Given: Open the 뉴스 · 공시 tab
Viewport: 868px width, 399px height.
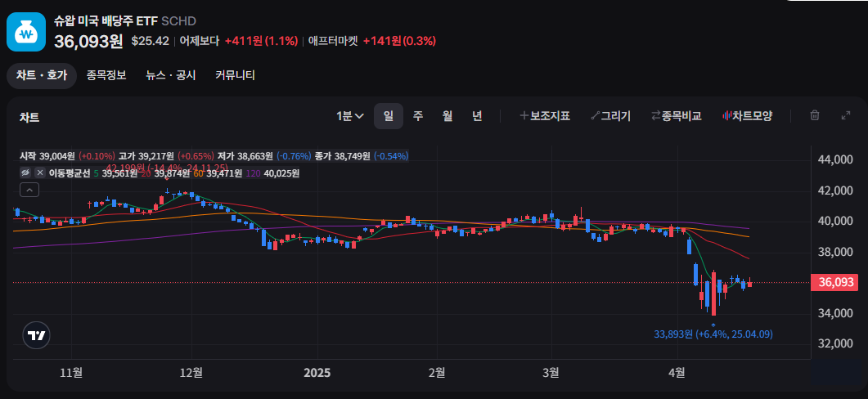Looking at the screenshot, I should pos(171,76).
